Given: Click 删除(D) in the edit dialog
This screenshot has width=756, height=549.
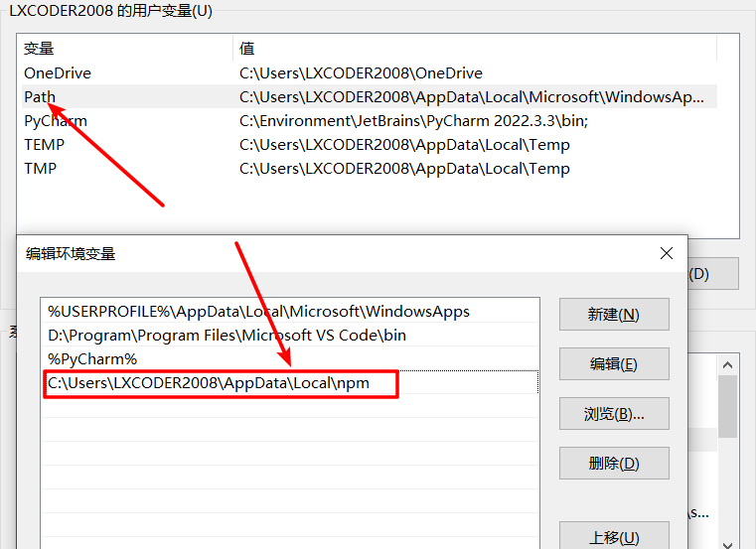Looking at the screenshot, I should click(614, 464).
